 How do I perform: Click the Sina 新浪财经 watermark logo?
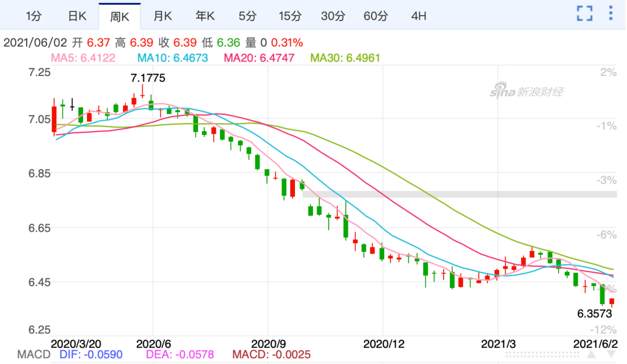point(526,91)
